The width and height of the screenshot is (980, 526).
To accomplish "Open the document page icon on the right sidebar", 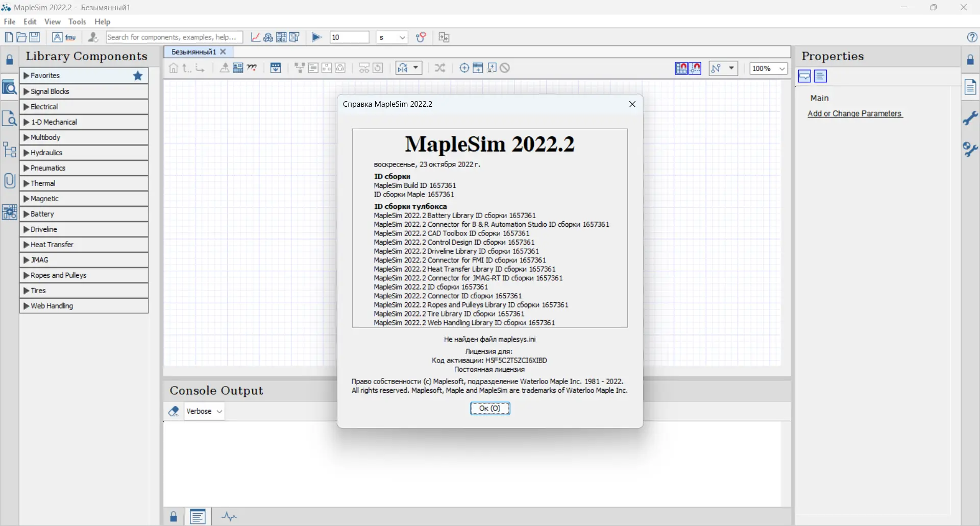I will [970, 87].
